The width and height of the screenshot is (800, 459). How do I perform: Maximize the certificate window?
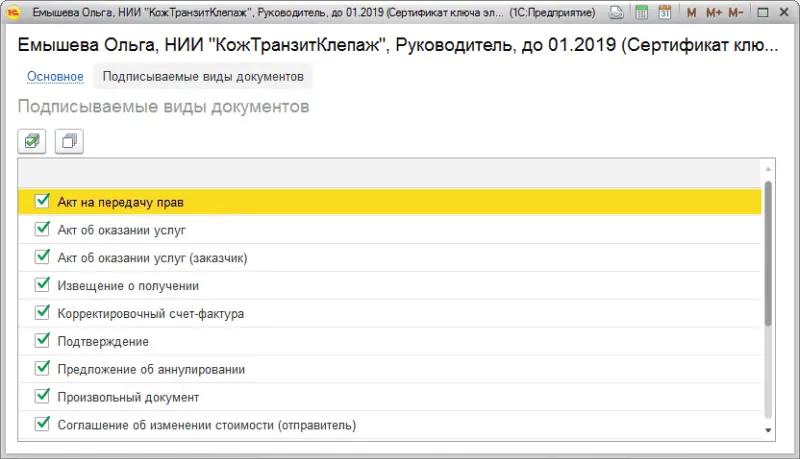pos(763,13)
